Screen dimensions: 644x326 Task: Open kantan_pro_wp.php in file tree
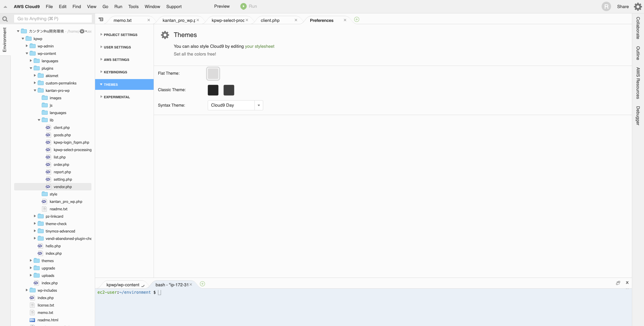pos(66,202)
